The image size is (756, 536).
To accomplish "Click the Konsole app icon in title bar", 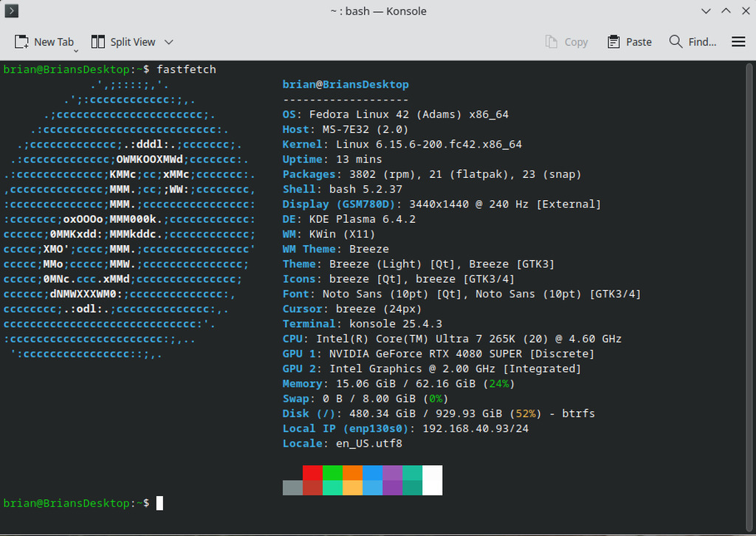I will tap(12, 11).
